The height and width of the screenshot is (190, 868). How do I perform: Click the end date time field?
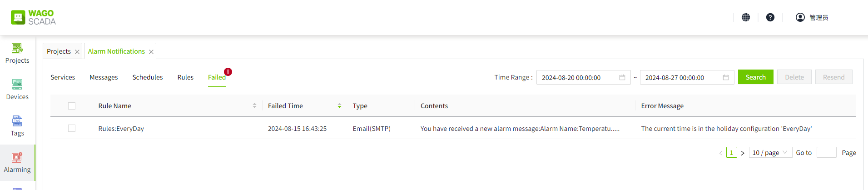pos(679,78)
